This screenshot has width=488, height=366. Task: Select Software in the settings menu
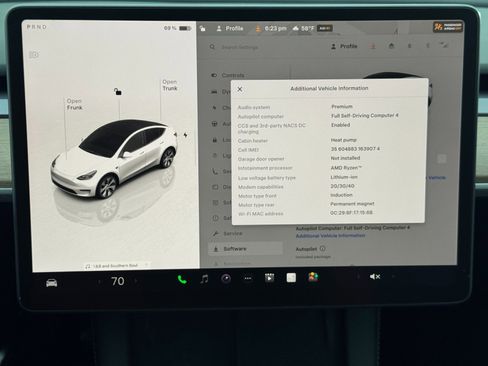tap(246, 249)
